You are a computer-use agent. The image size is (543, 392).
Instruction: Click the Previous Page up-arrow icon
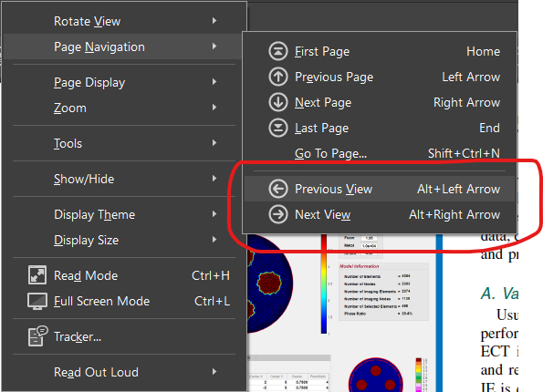click(278, 77)
